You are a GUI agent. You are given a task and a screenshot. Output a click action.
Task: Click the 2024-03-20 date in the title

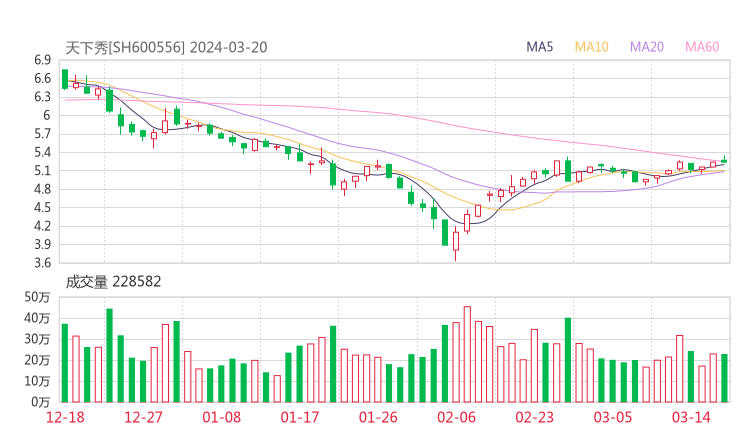[228, 47]
